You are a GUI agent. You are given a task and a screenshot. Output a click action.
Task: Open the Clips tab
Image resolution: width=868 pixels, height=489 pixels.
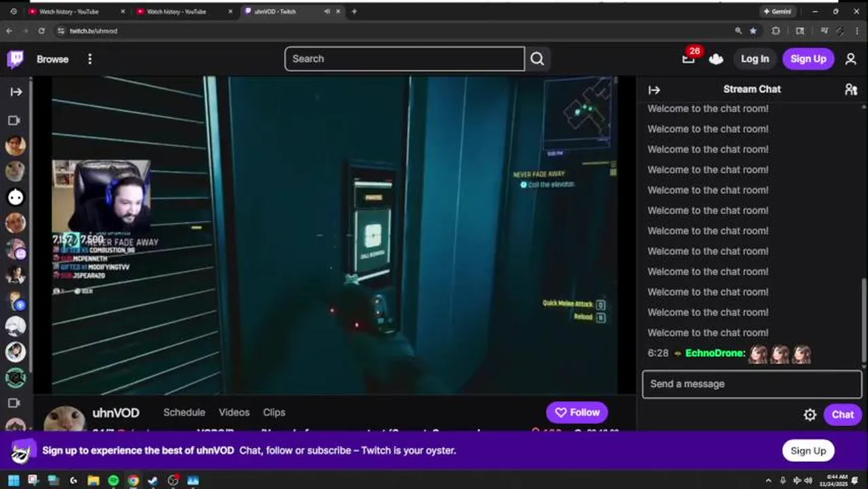tap(274, 412)
